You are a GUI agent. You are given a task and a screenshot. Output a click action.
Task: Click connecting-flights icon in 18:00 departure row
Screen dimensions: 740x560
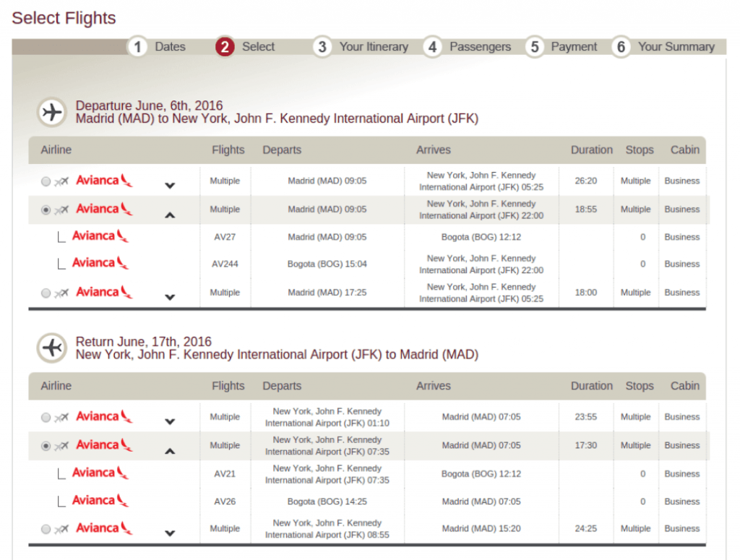61,293
